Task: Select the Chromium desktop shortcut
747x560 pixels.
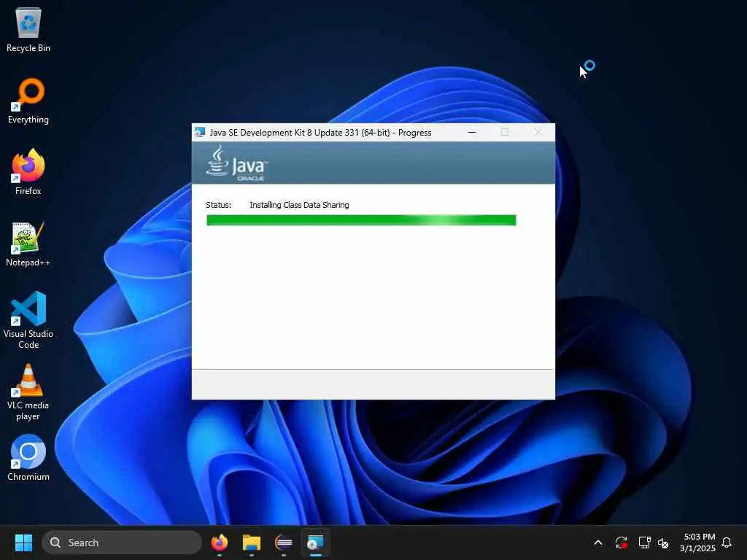Action: click(28, 458)
